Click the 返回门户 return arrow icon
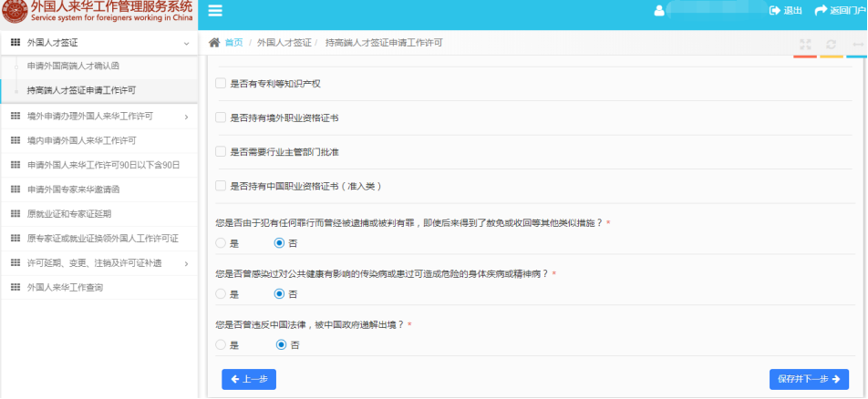 tap(821, 11)
